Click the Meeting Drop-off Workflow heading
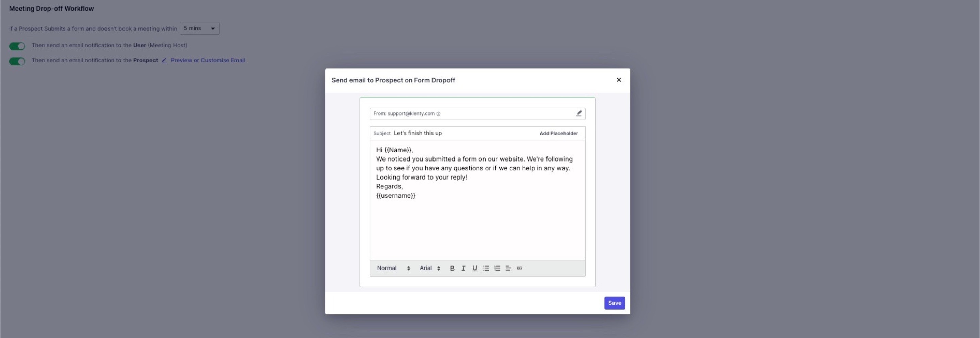Screen dimensions: 980x338 pyautogui.click(x=51, y=9)
